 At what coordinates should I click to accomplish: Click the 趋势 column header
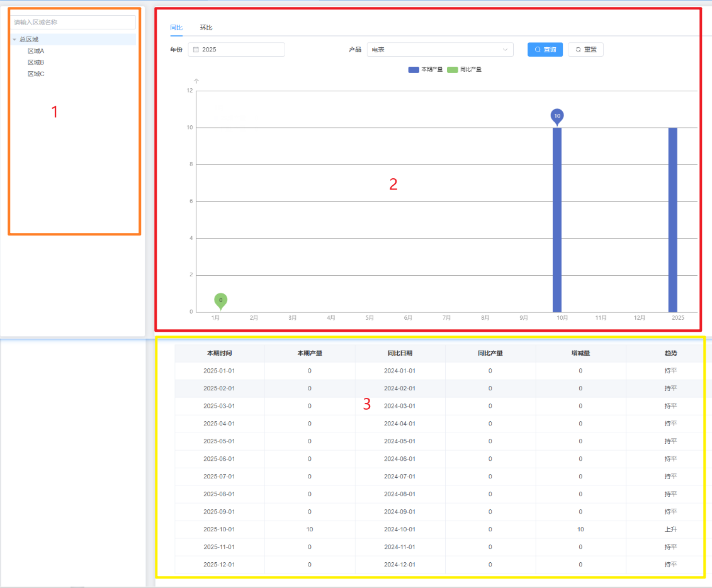tap(670, 353)
